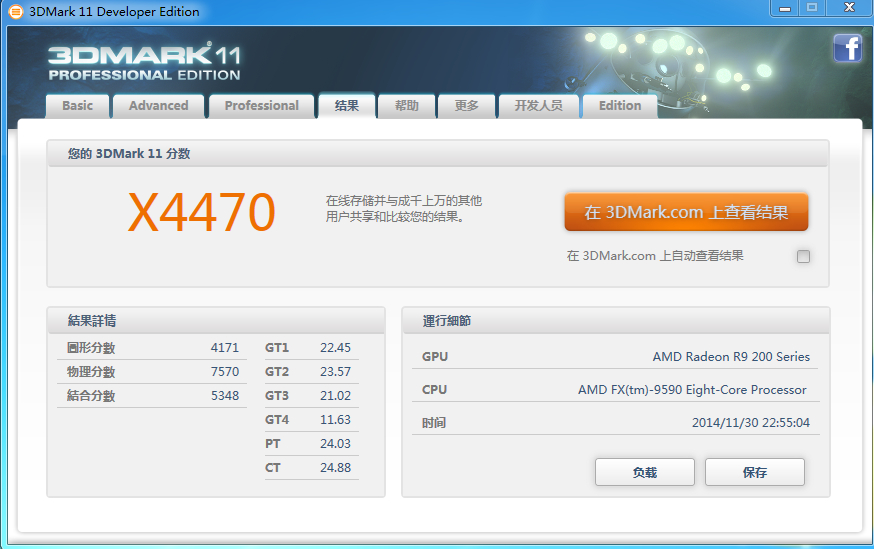Screen dimensions: 874x549
Task: Select the X4470 score text
Action: click(x=202, y=212)
